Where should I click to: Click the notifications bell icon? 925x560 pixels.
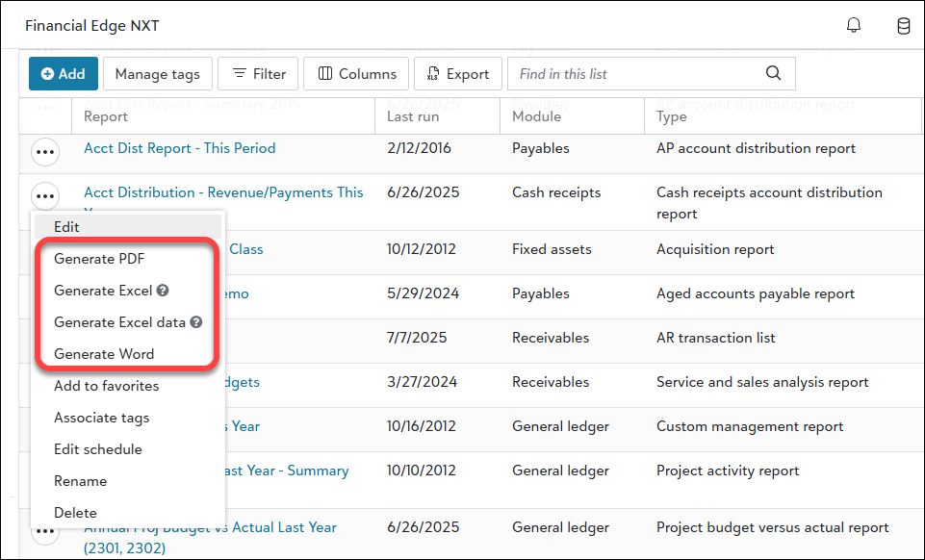click(x=853, y=26)
